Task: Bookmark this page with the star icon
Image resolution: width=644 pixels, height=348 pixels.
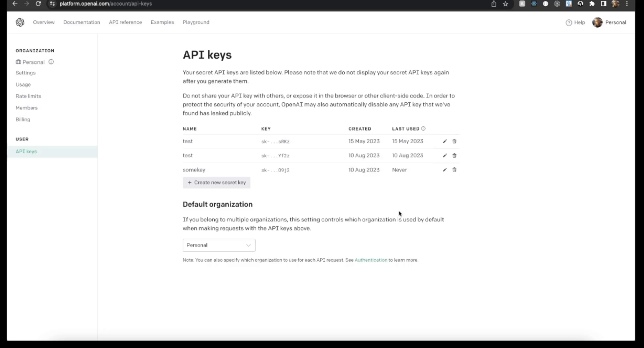Action: (x=505, y=4)
